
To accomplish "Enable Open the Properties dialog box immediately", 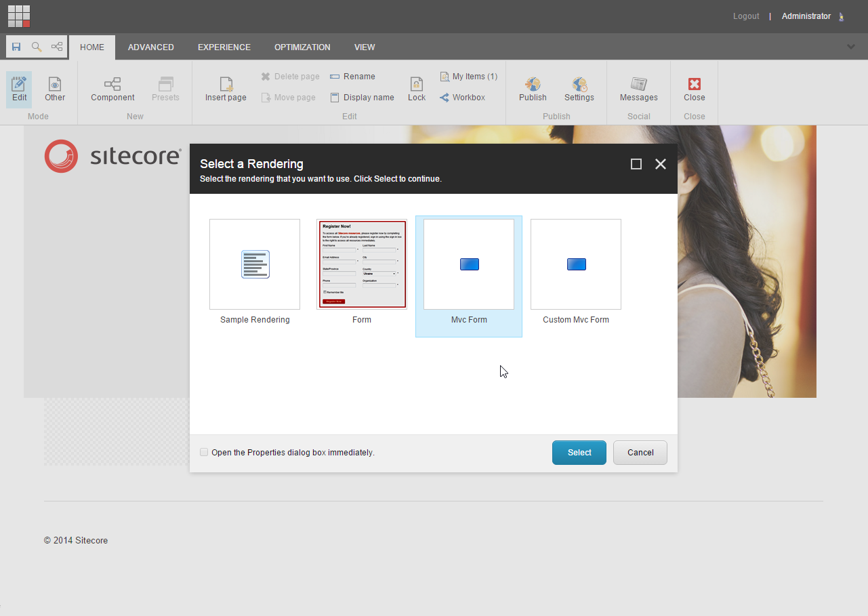I will tap(203, 451).
